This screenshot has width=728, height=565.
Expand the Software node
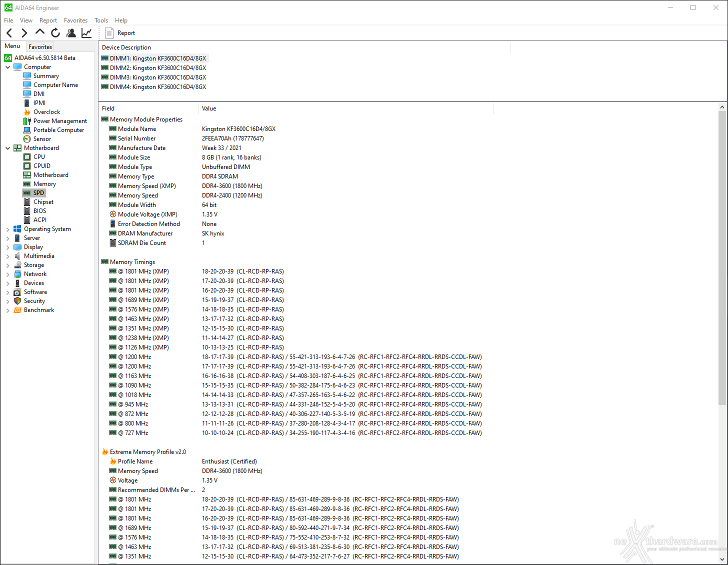pos(8,292)
